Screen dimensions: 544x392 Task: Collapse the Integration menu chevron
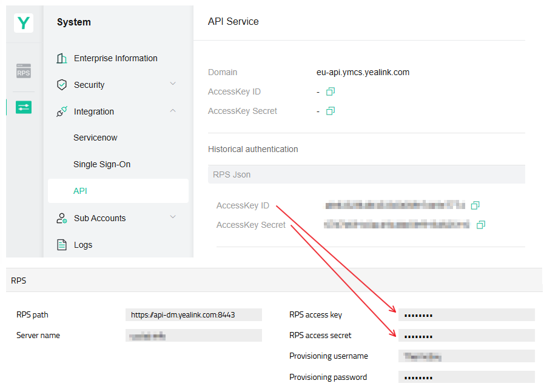tap(173, 110)
